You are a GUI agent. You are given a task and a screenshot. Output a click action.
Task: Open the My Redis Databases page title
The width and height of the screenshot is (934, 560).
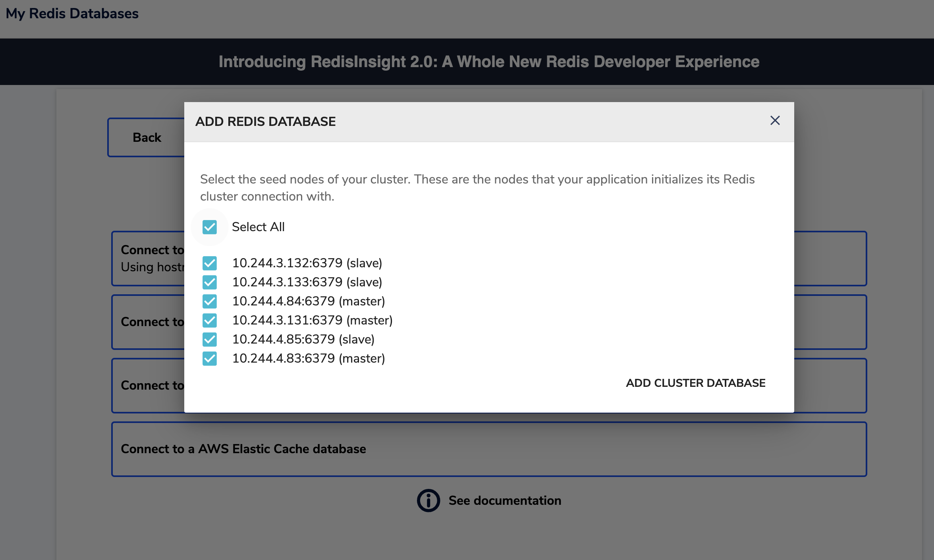pos(73,13)
